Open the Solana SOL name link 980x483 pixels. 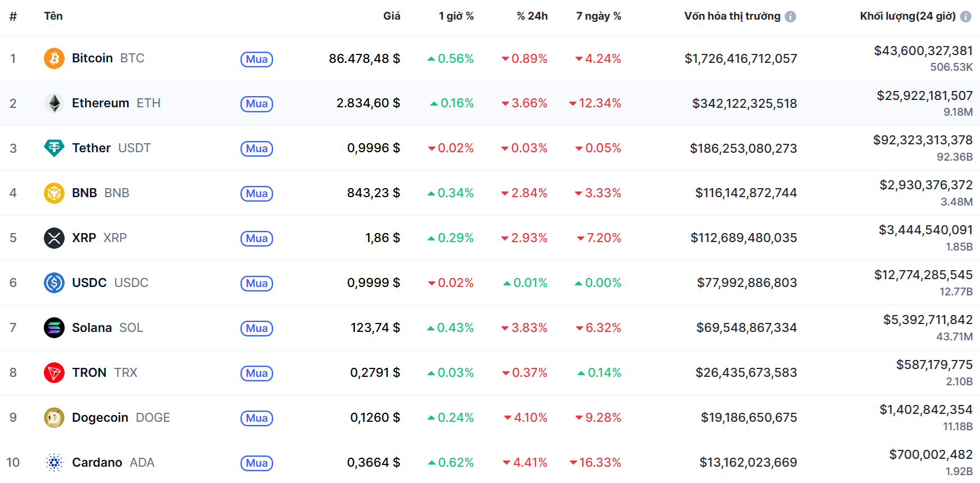pos(107,327)
